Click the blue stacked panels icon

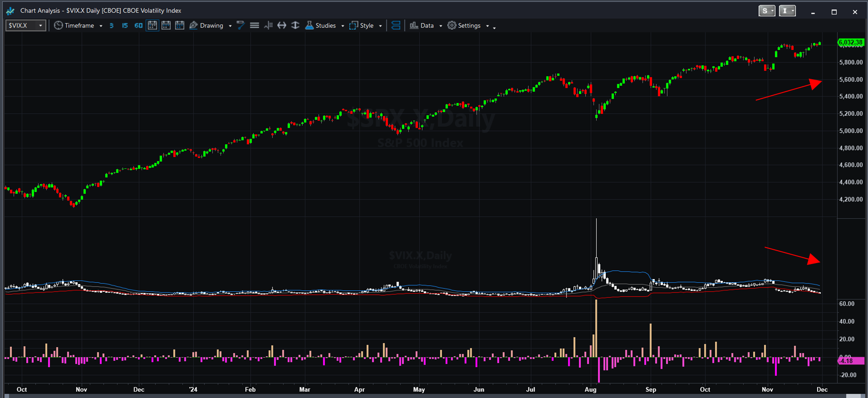[x=395, y=25]
